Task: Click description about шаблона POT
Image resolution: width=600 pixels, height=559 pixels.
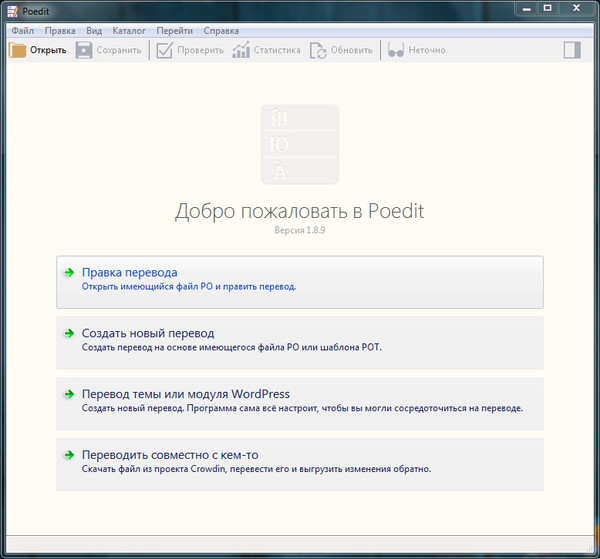Action: (232, 347)
